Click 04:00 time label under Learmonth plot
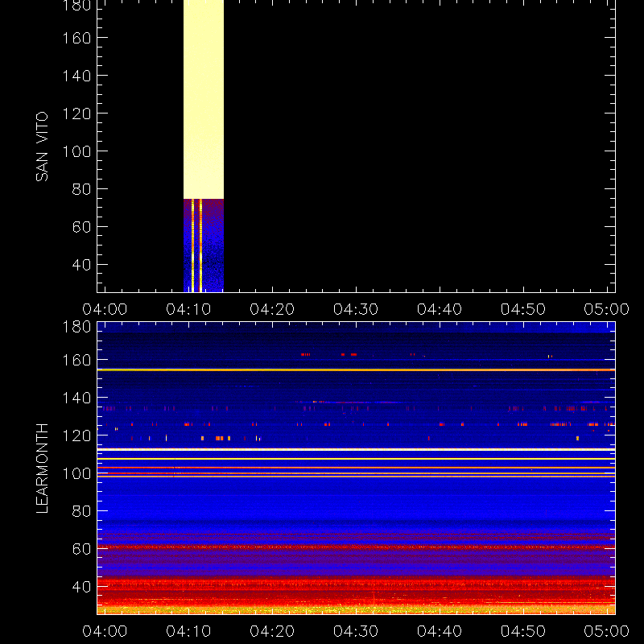Viewport: 644px width, 644px height. pyautogui.click(x=105, y=631)
